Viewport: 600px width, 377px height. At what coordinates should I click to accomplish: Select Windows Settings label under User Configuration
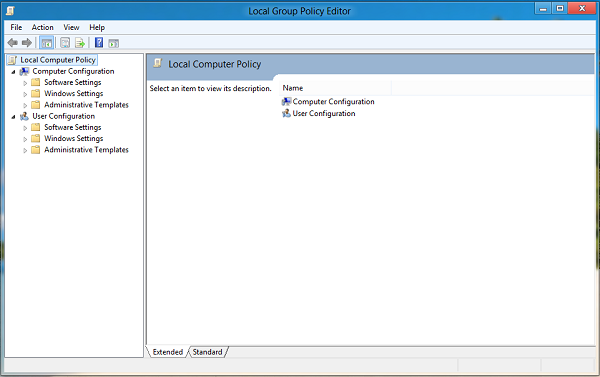[x=73, y=138]
